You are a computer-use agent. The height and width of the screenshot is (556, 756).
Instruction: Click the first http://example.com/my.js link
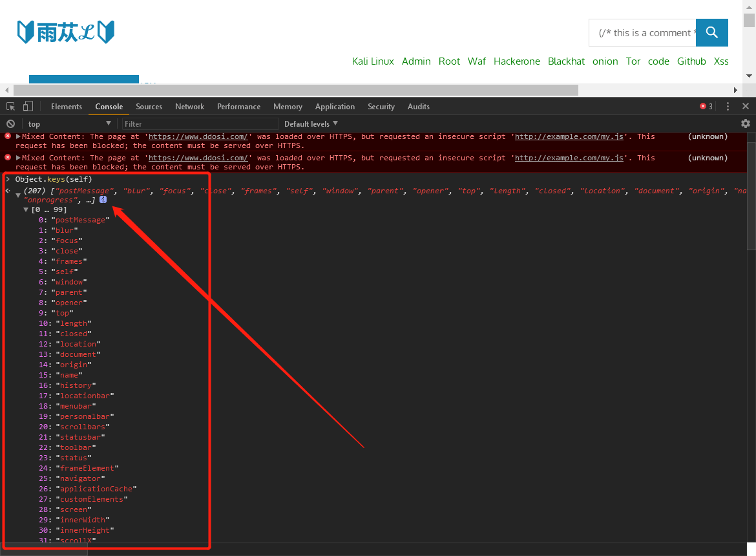(569, 136)
